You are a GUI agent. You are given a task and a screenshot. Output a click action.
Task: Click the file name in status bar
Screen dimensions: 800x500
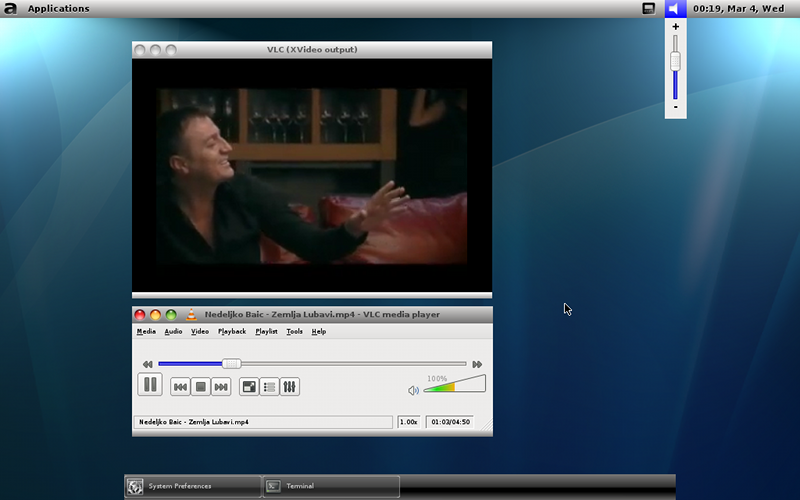click(263, 422)
